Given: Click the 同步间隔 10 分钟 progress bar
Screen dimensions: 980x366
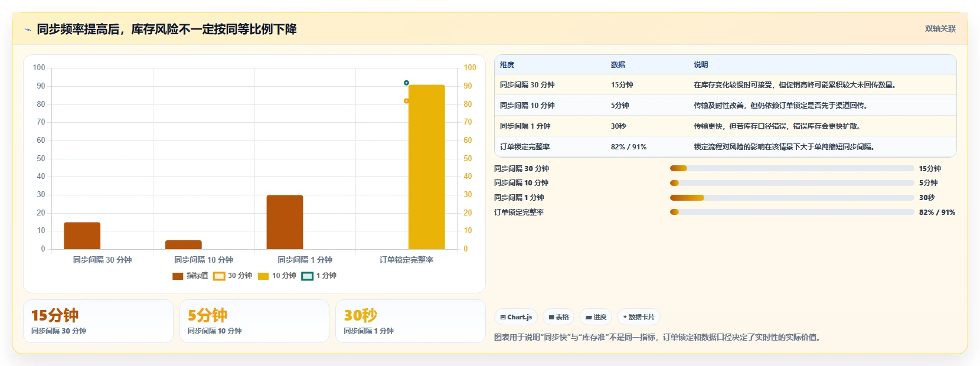Looking at the screenshot, I should point(792,183).
